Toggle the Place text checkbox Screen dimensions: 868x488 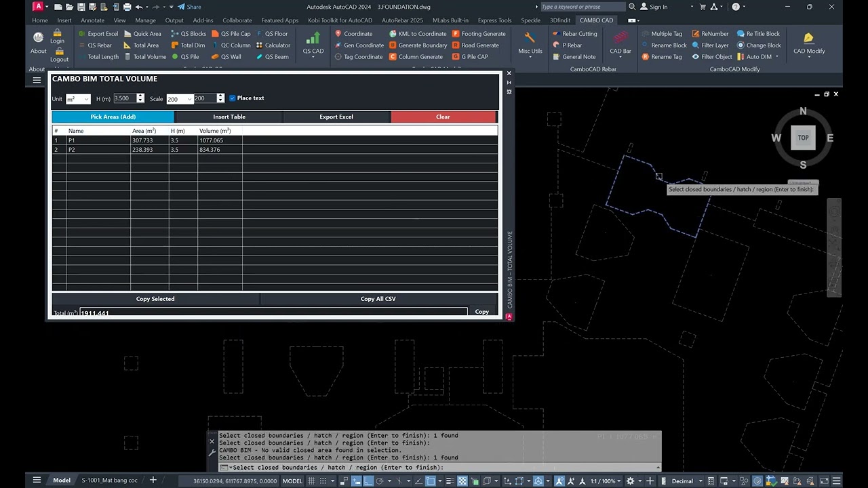(233, 98)
